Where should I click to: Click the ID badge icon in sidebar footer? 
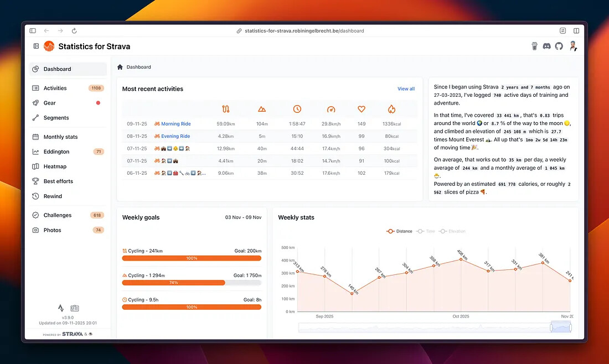[75, 308]
